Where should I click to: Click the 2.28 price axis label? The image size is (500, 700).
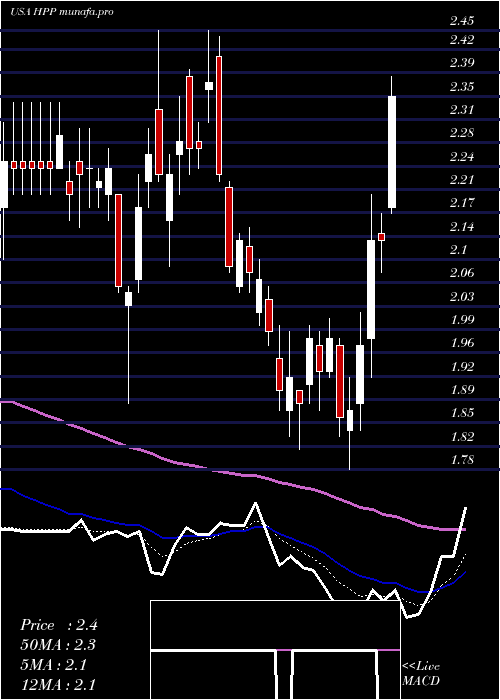(x=462, y=133)
